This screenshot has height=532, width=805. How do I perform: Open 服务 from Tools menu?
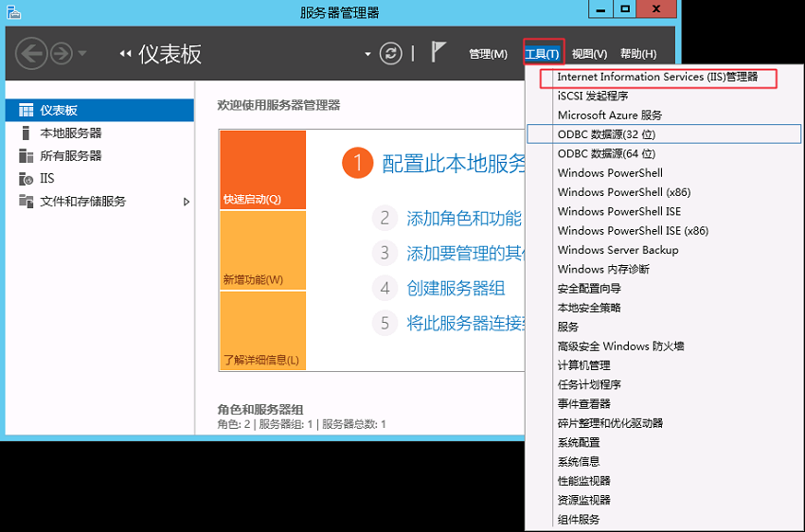[x=568, y=327]
